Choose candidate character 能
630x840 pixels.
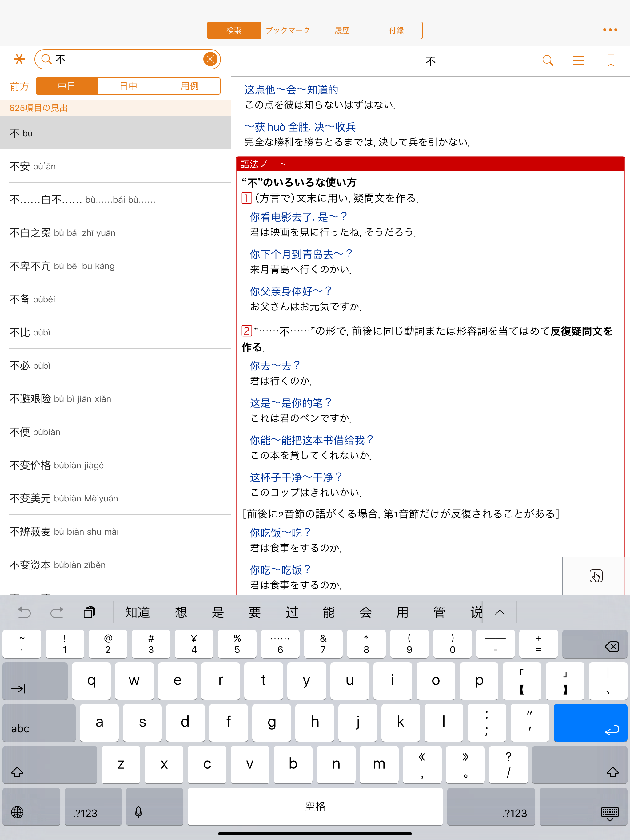tap(329, 612)
